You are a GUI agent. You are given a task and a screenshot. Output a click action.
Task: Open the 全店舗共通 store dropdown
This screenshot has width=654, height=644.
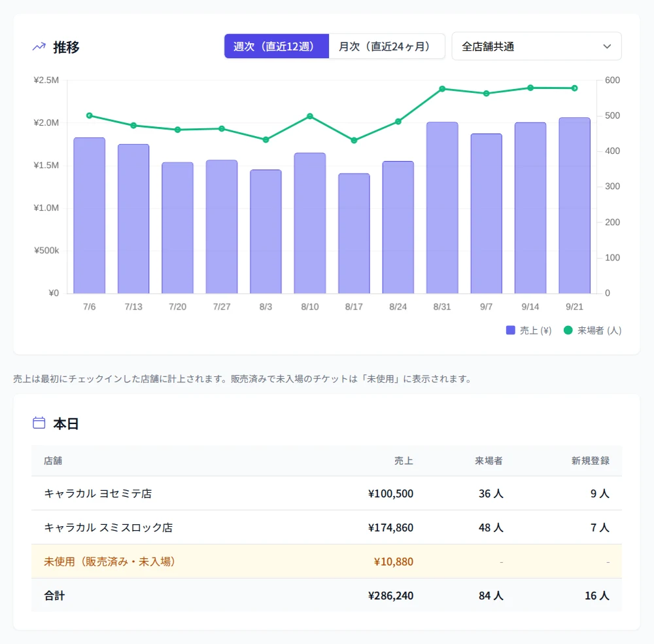(x=536, y=46)
